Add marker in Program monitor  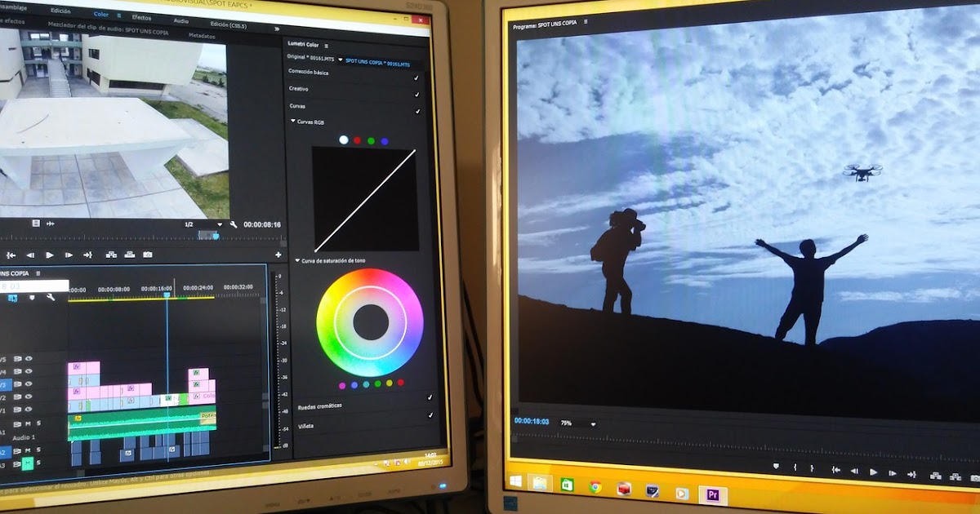tap(776, 466)
